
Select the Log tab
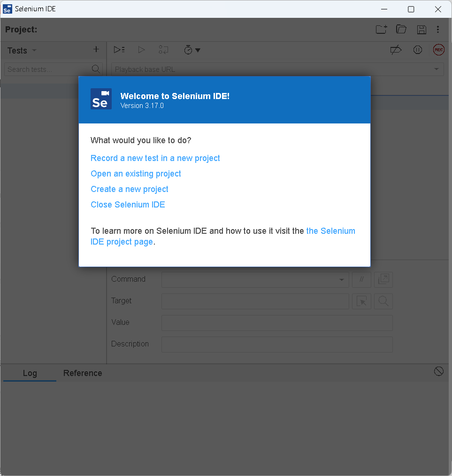30,373
